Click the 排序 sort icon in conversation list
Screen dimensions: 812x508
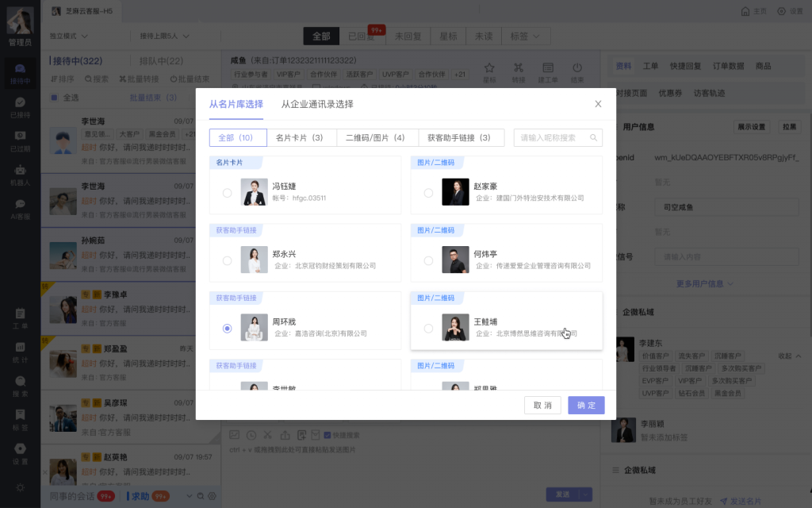[54, 79]
